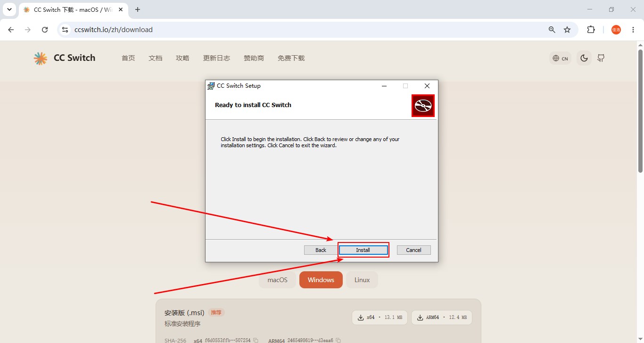Click the 标准安装程序 description text
This screenshot has width=644, height=343.
coord(182,324)
